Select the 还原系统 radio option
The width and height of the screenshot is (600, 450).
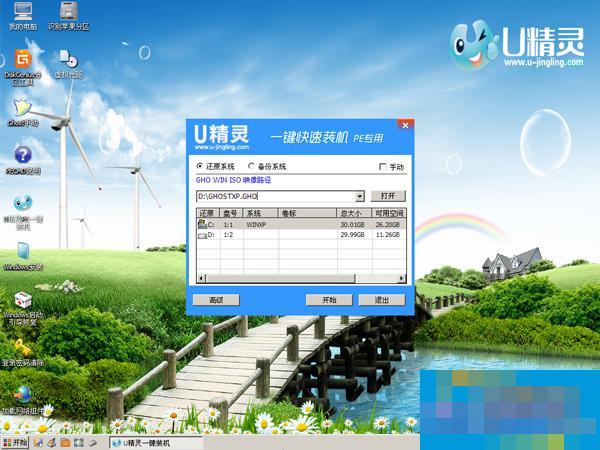click(x=215, y=166)
